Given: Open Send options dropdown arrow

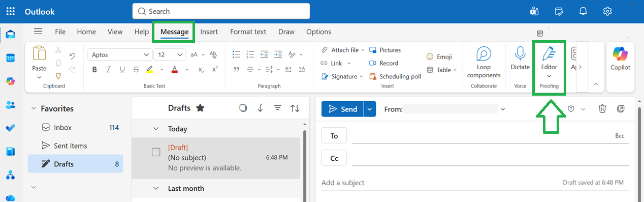Looking at the screenshot, I should 369,109.
